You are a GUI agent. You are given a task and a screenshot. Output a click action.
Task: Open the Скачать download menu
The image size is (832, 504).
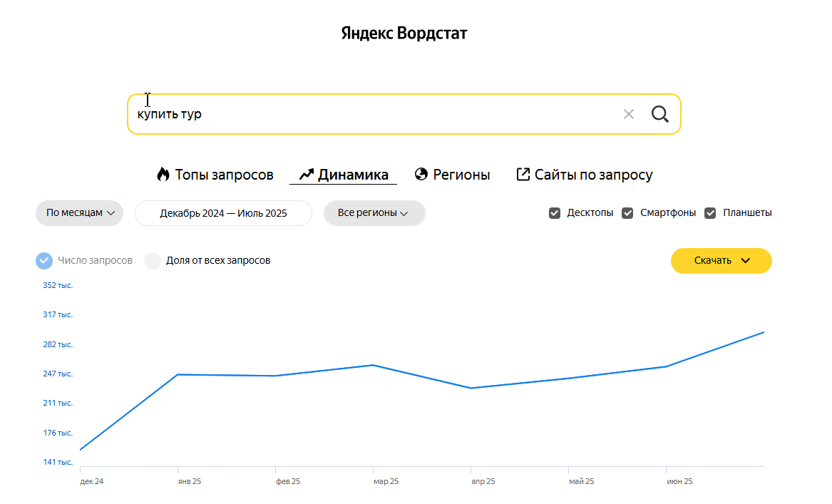(721, 260)
